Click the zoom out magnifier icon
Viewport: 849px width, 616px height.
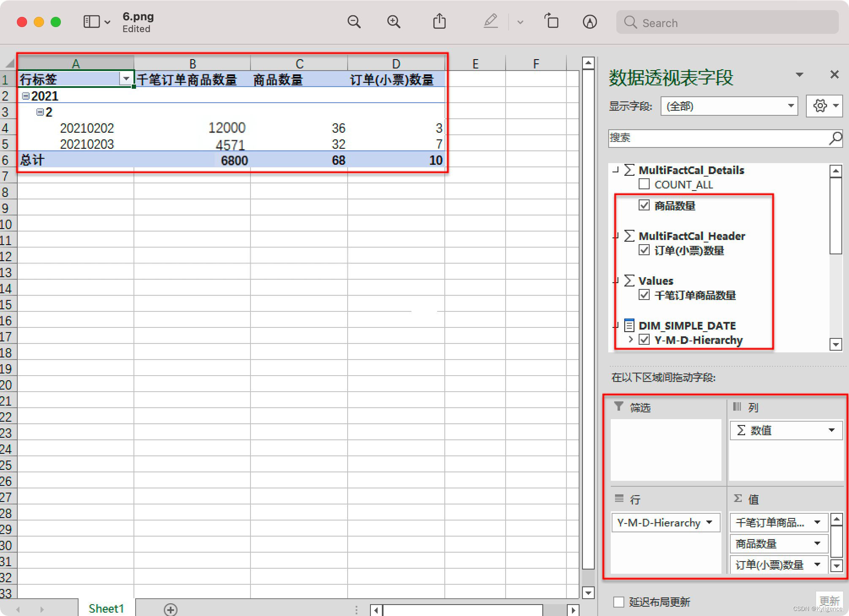click(x=354, y=22)
